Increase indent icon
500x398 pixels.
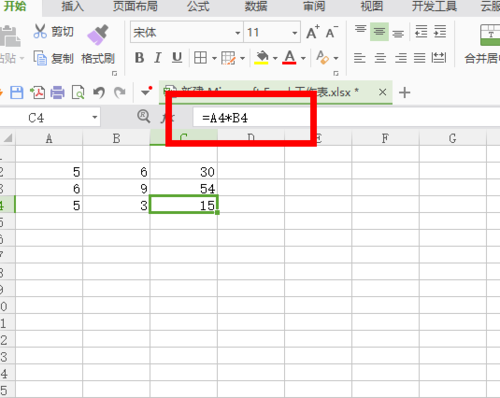click(x=440, y=32)
